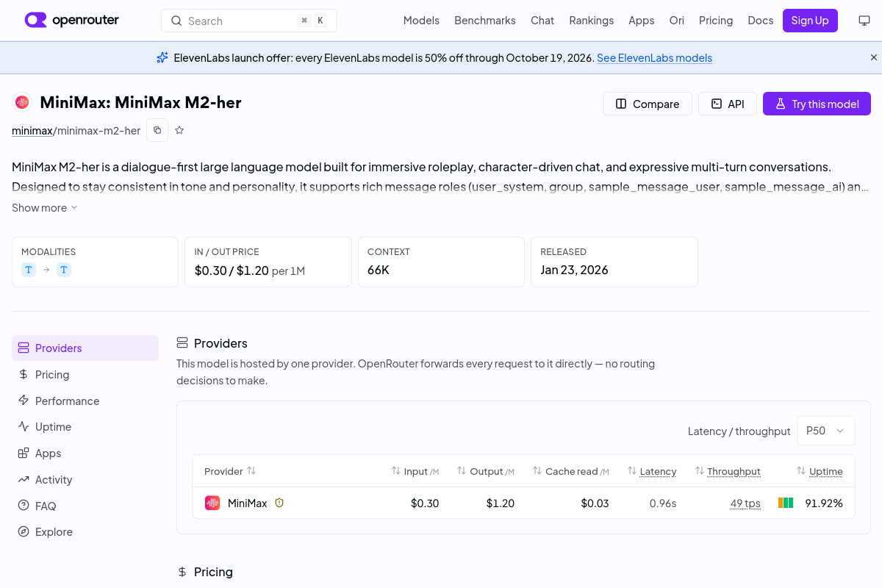Viewport: 882px width, 588px height.
Task: Sort the table by Uptime
Action: pyautogui.click(x=820, y=471)
